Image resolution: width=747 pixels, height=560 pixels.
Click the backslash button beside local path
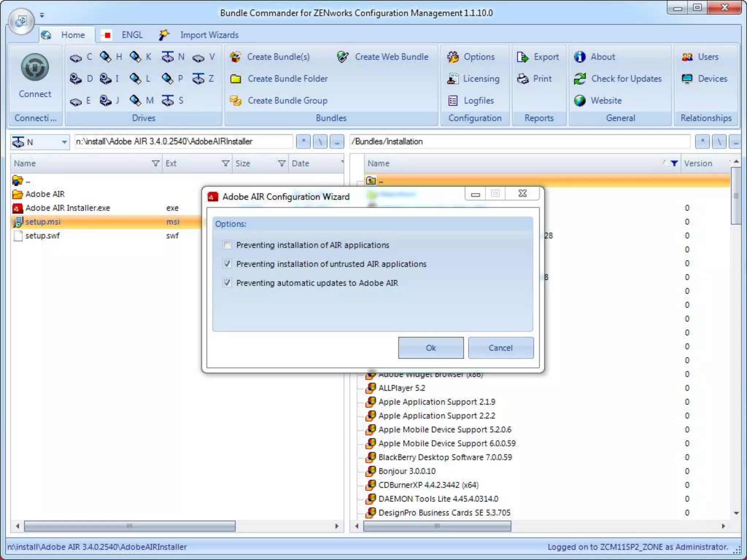pos(320,142)
